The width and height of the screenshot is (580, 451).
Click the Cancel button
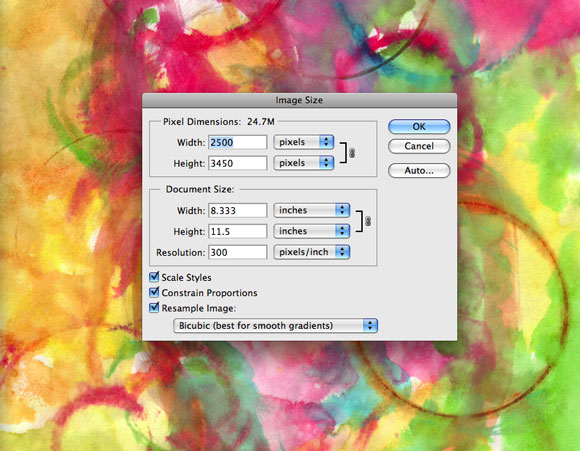(x=419, y=146)
